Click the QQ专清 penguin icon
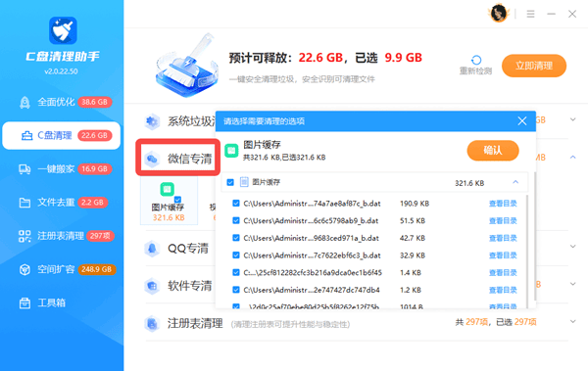Viewport: 588px width, 371px height. 152,249
